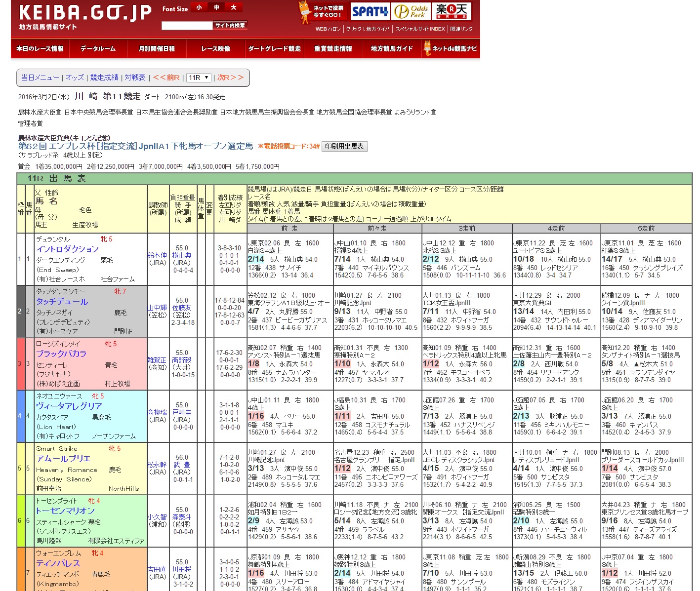Open trainer 鈴木伸 link
Image resolution: width=700 pixels, height=591 pixels.
(x=157, y=255)
